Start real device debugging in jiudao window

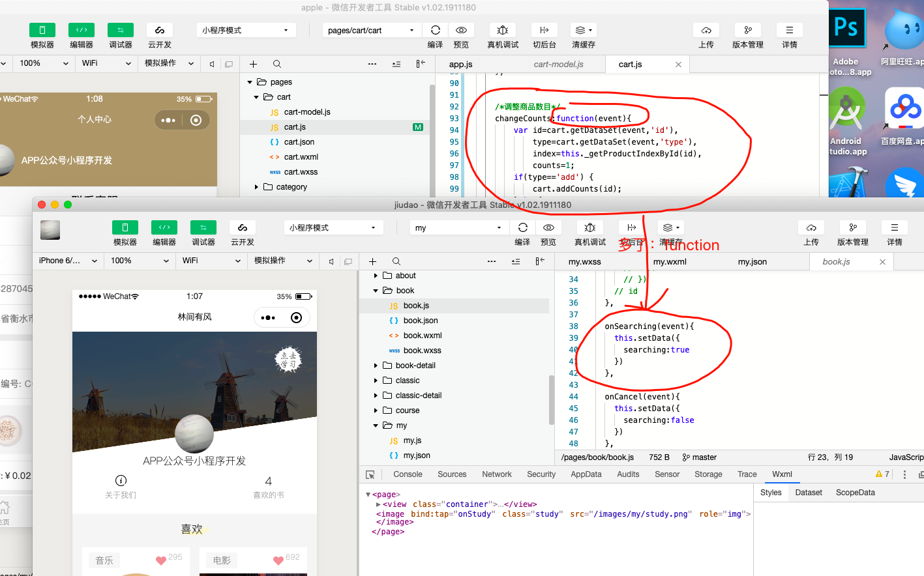pos(589,227)
